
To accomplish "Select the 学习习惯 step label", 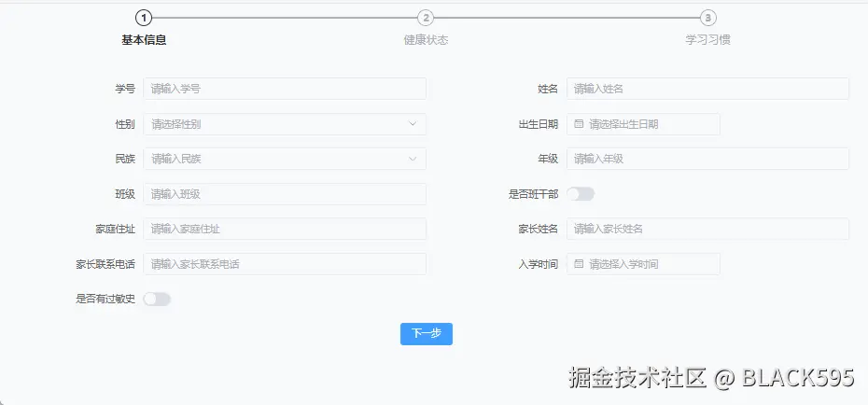I will (x=708, y=40).
